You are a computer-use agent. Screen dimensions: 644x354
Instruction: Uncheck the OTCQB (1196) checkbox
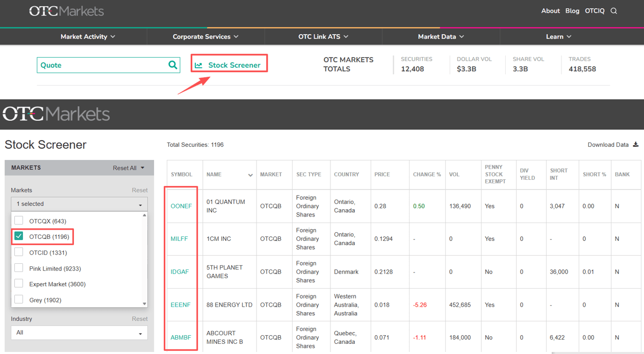pos(19,236)
